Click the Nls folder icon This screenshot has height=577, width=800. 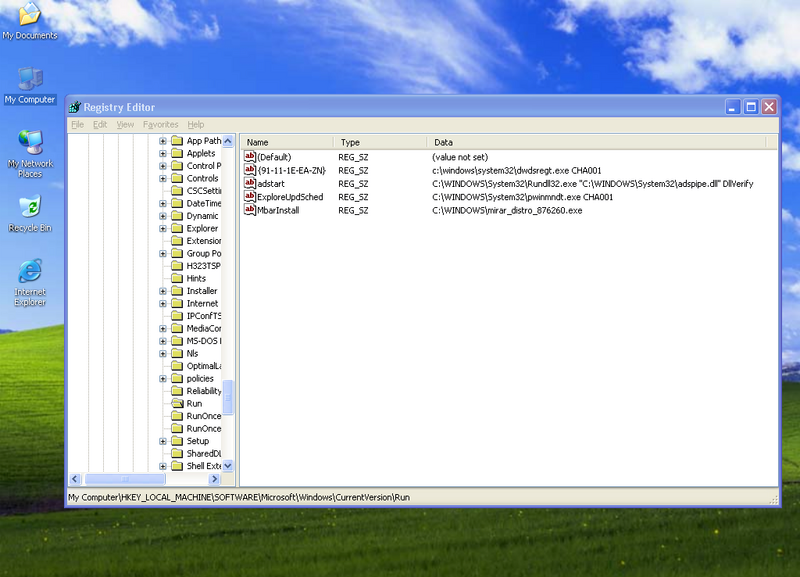(177, 353)
